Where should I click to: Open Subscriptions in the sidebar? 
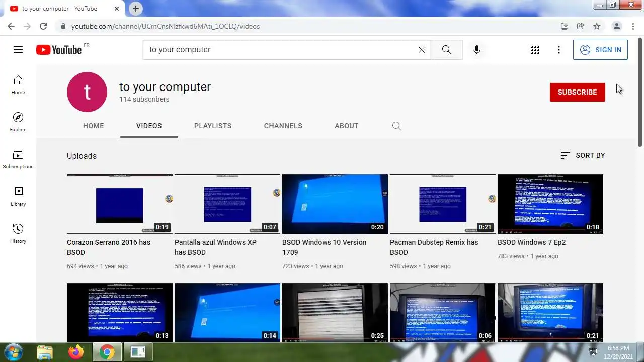pos(18,159)
